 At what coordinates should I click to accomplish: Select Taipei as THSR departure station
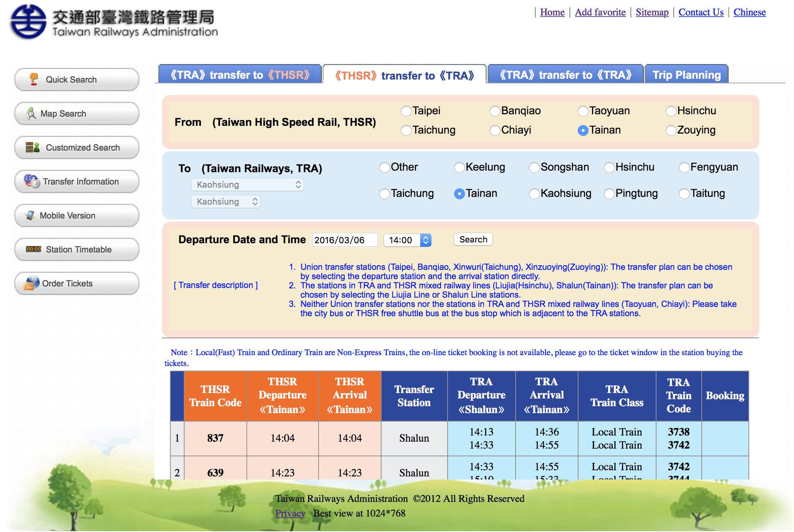click(406, 111)
